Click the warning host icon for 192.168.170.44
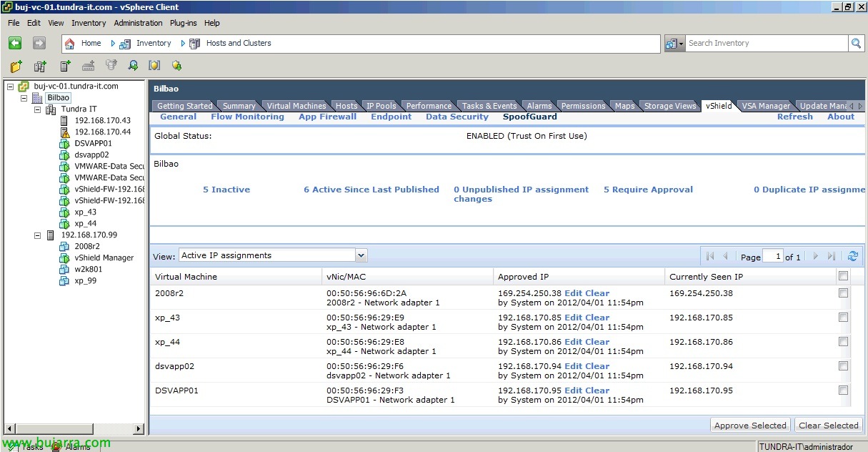This screenshot has width=868, height=452. click(x=65, y=132)
